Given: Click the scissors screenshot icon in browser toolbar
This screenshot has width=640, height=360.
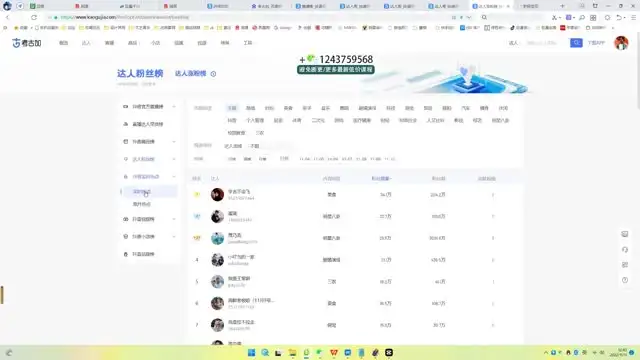Looking at the screenshot, I should [x=554, y=18].
